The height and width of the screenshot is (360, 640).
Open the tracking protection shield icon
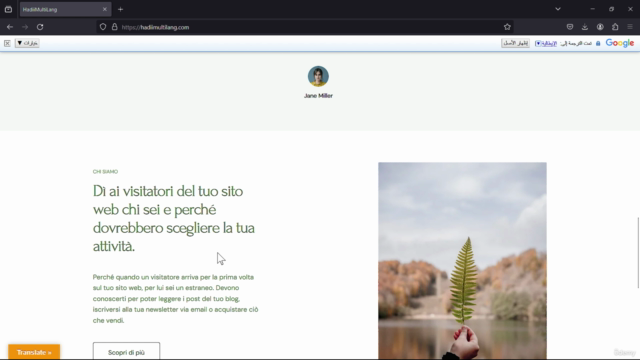point(103,27)
